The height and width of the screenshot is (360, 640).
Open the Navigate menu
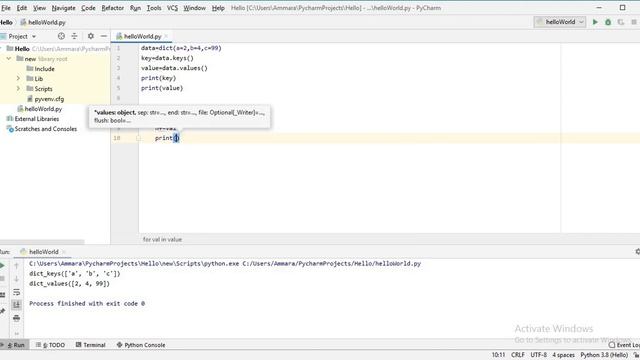[63, 8]
